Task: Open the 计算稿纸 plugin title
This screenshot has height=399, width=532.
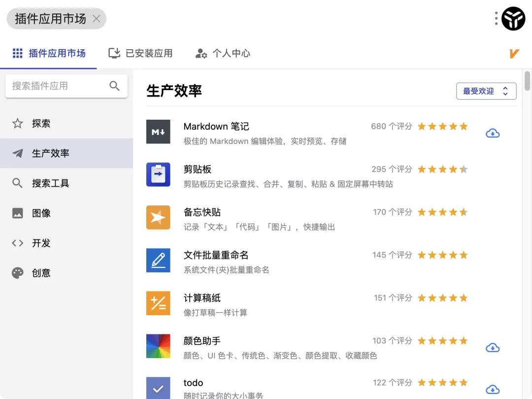Action: 202,298
